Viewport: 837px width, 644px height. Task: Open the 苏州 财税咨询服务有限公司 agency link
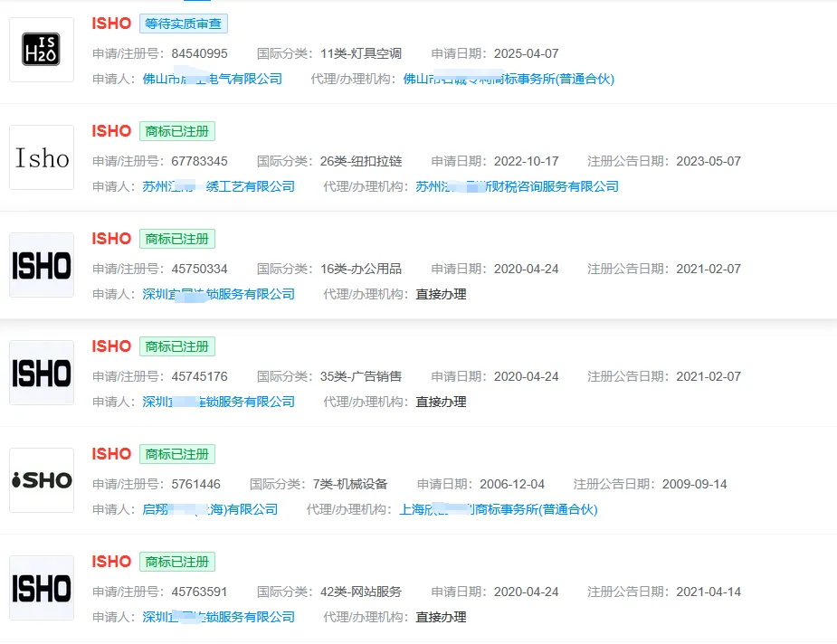click(x=518, y=186)
